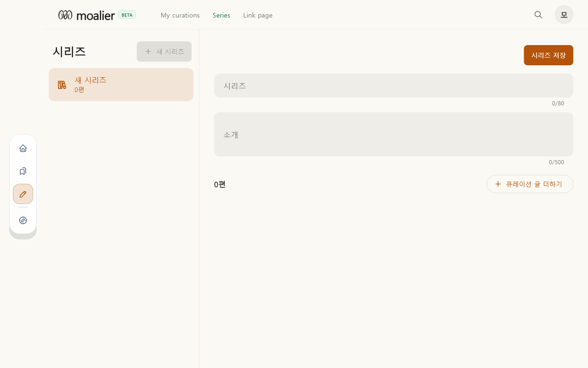The width and height of the screenshot is (588, 368).
Task: Click the 새 시리즈 add button
Action: (x=164, y=52)
